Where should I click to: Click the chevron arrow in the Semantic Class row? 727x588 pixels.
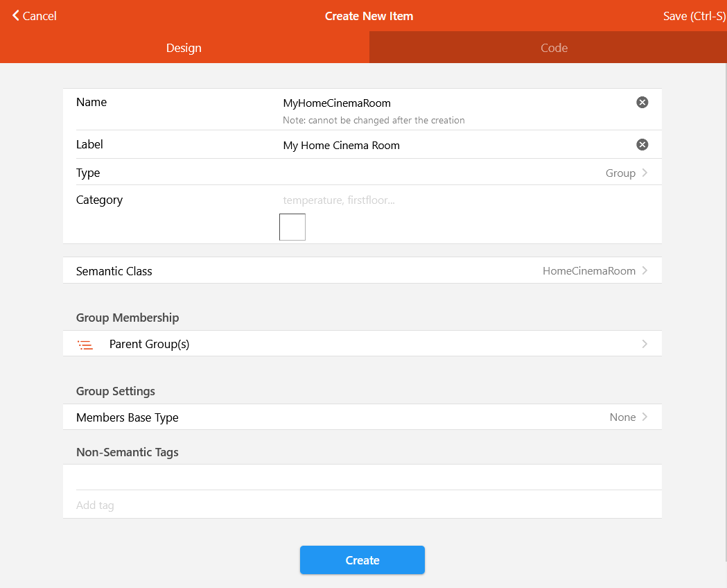[x=645, y=270]
